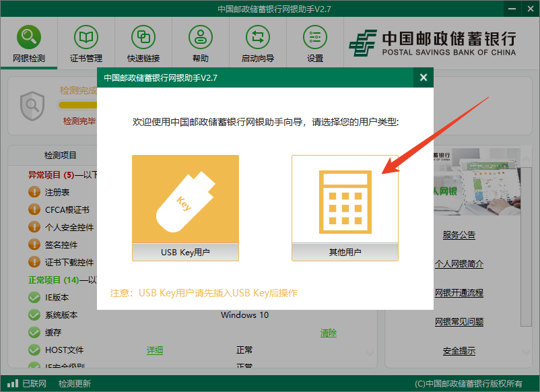This screenshot has width=540, height=392.
Task: Click the Postal Savings Bank logo
Action: tap(432, 43)
